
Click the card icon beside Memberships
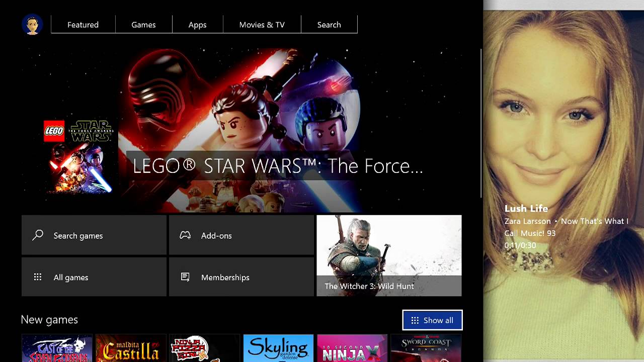point(185,277)
